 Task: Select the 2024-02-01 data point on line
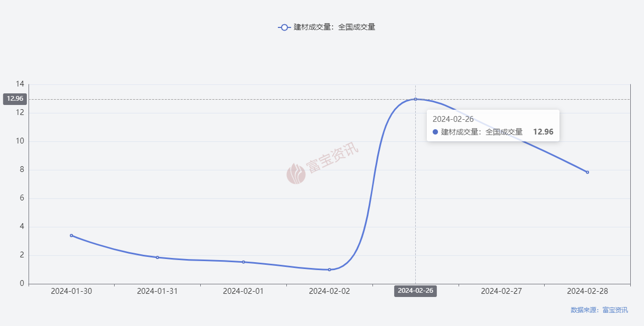click(244, 262)
